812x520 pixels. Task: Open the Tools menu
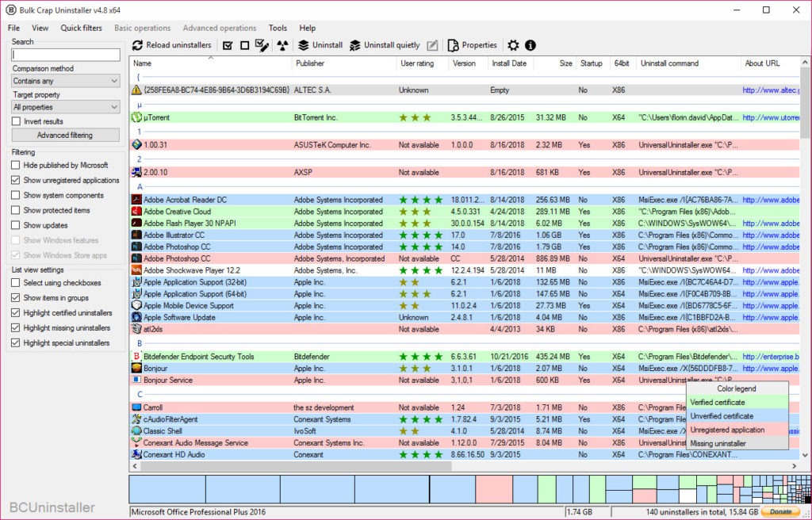278,28
